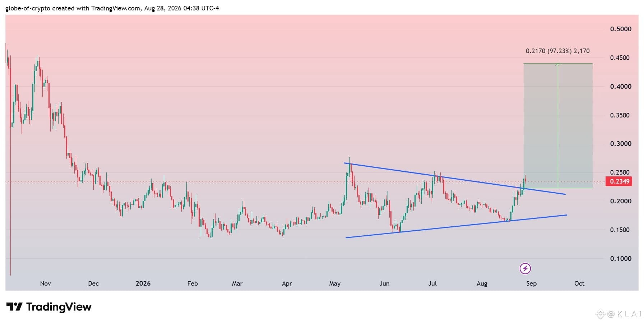This screenshot has height=323, width=644.
Task: Click the TradingView logo mark
Action: (14, 307)
